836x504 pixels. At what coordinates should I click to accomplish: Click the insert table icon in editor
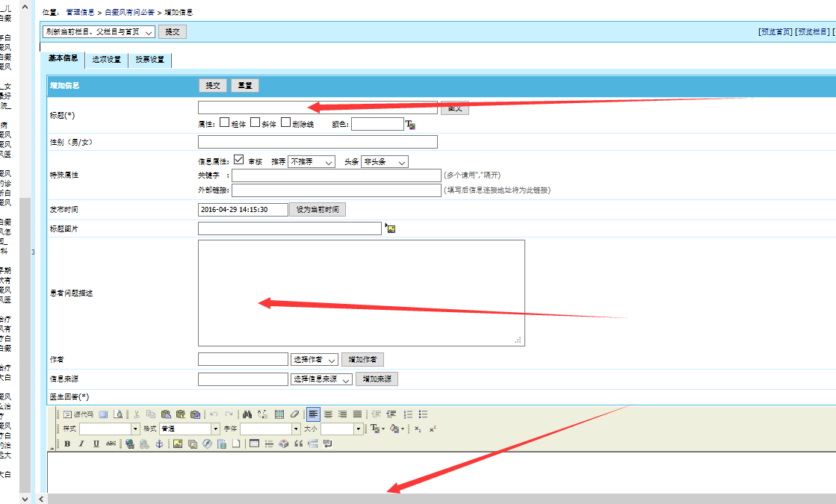[254, 444]
